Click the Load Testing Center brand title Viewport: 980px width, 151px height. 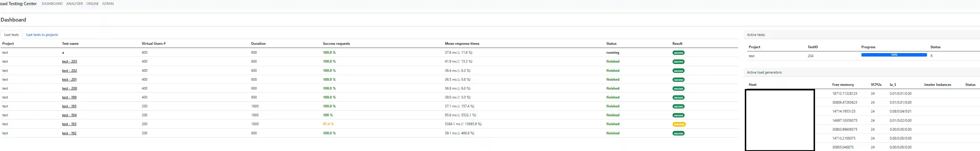[x=18, y=4]
